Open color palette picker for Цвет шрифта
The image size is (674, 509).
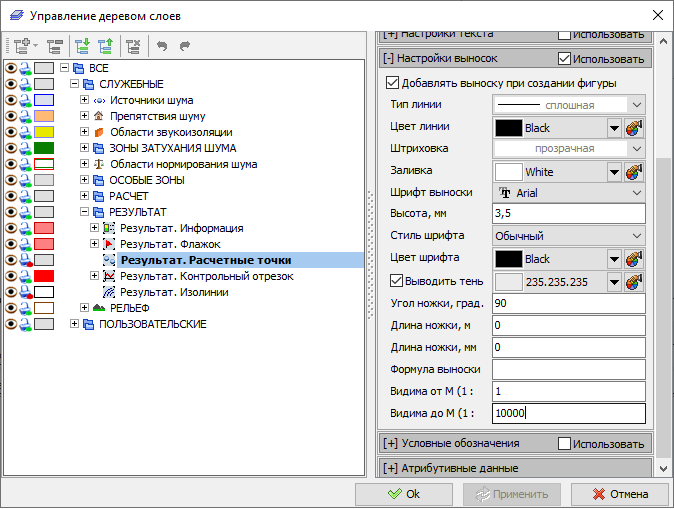633,259
